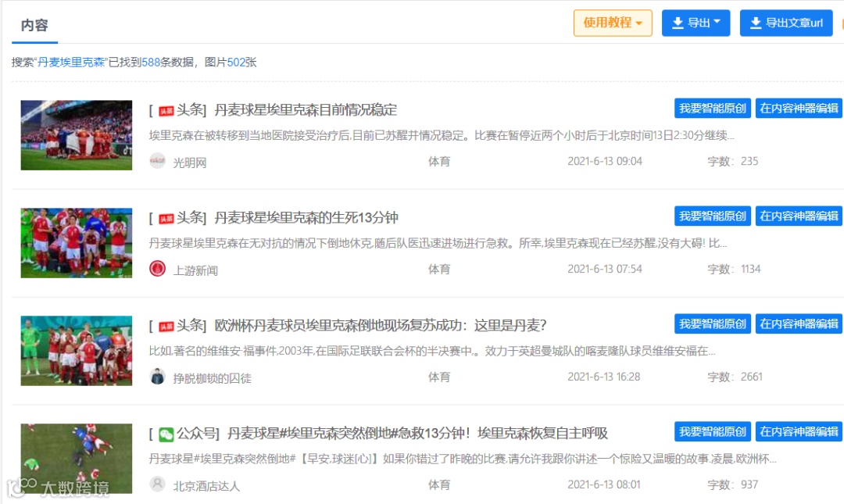Click 体育 category of 上游新闻 article

coord(439,269)
